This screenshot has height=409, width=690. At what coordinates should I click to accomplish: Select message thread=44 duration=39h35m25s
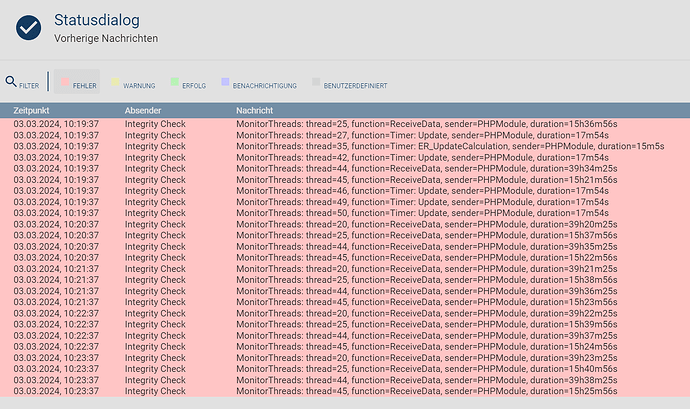pyautogui.click(x=345, y=247)
